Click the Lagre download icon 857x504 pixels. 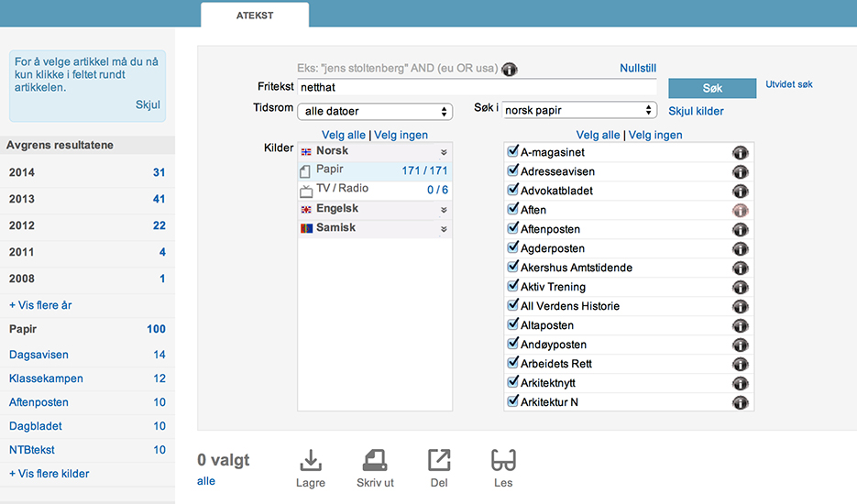[311, 460]
